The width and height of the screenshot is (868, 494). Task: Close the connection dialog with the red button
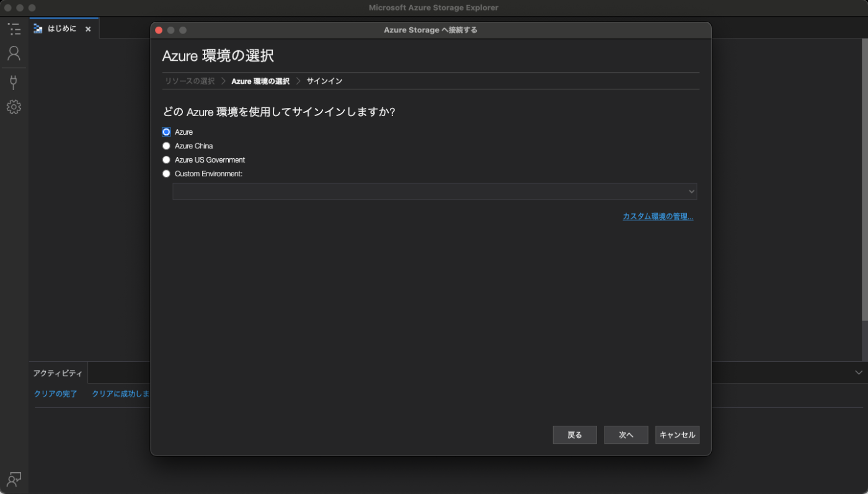pyautogui.click(x=159, y=30)
